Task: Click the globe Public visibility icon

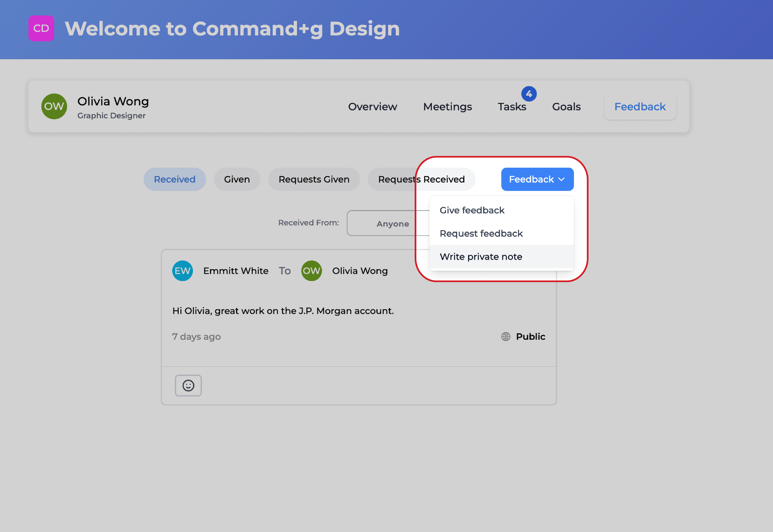Action: [505, 337]
